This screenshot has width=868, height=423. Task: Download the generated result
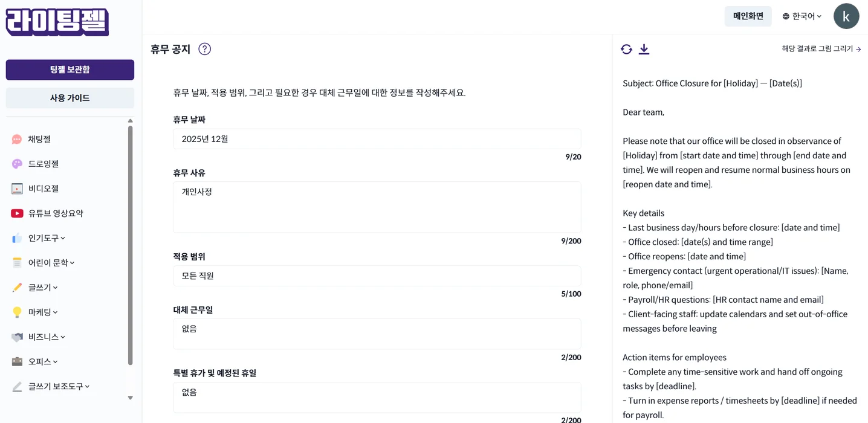coord(644,49)
